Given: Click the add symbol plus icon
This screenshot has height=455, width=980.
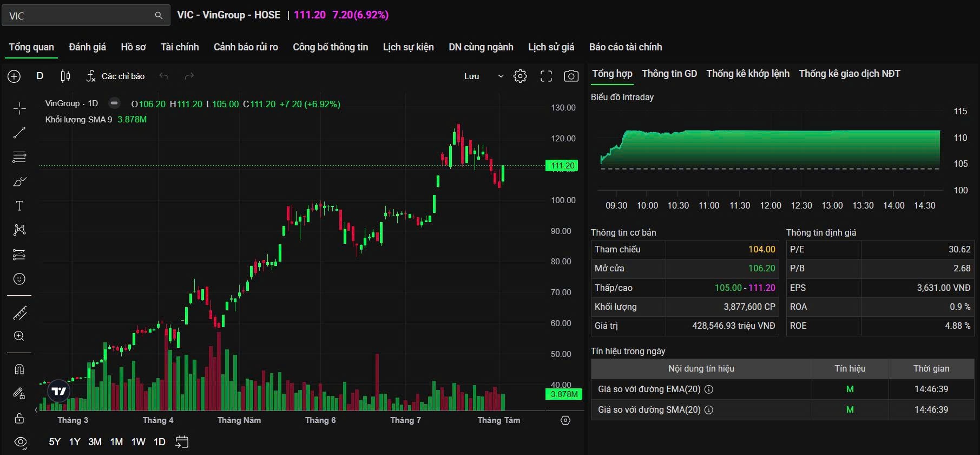Looking at the screenshot, I should click(x=14, y=76).
